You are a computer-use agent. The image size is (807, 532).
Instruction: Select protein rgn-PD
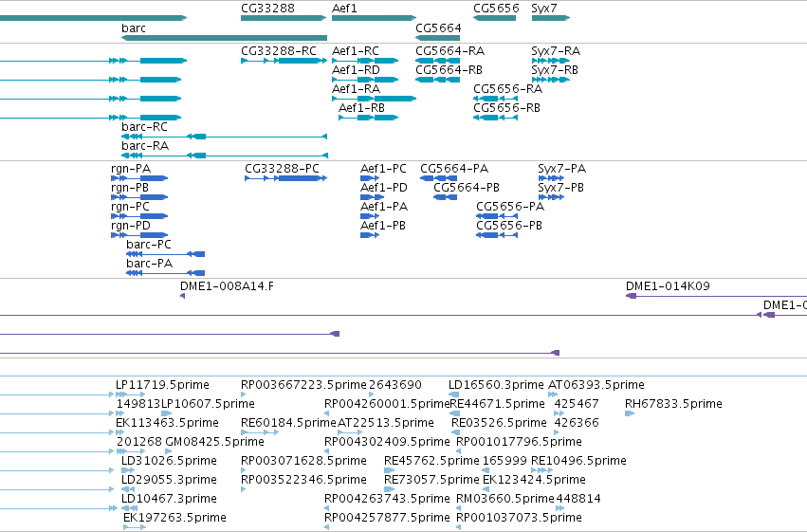(139, 235)
